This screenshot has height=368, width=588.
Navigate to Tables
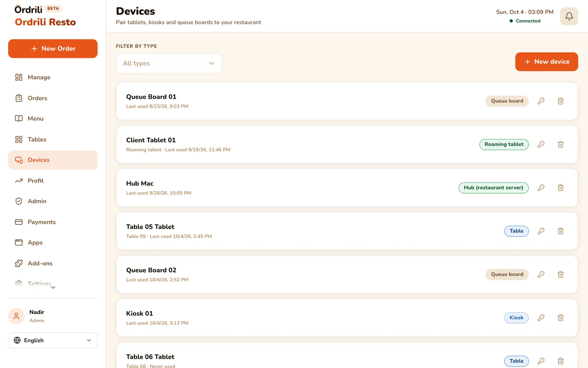pyautogui.click(x=53, y=139)
